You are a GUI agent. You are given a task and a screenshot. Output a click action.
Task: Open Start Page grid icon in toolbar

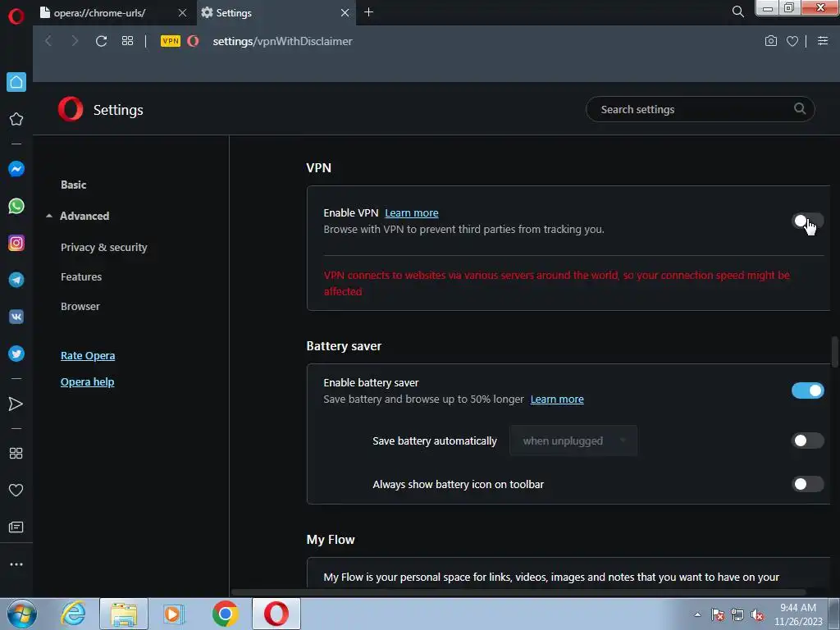click(x=127, y=41)
